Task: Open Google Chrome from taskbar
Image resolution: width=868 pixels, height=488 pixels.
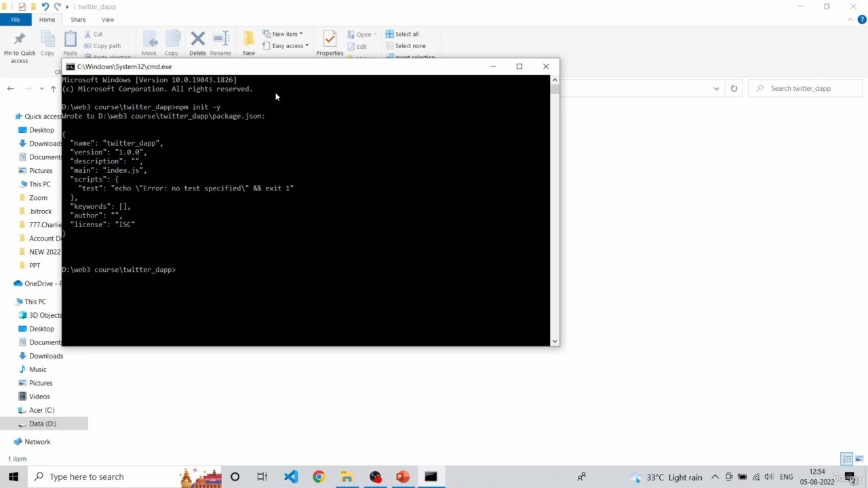Action: click(319, 477)
